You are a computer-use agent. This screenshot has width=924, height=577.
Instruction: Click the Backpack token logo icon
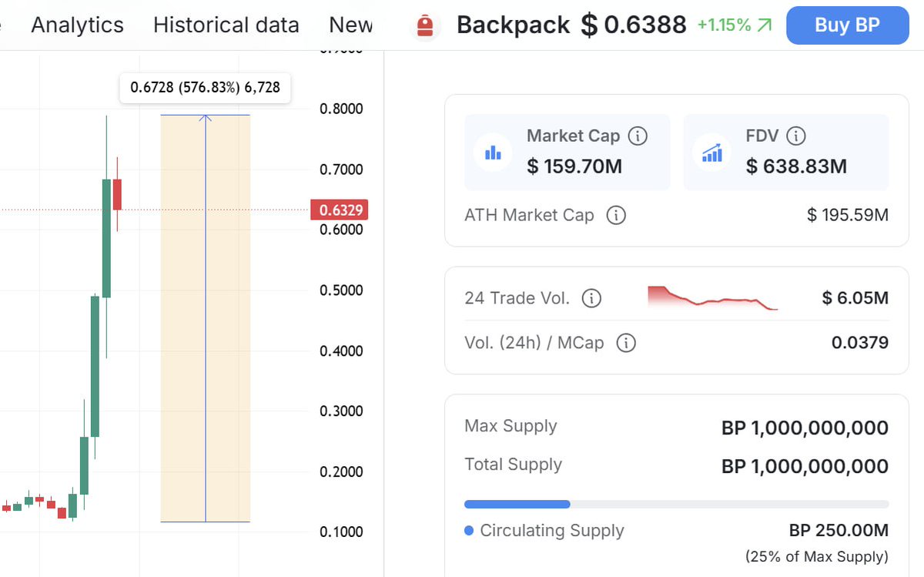(424, 25)
